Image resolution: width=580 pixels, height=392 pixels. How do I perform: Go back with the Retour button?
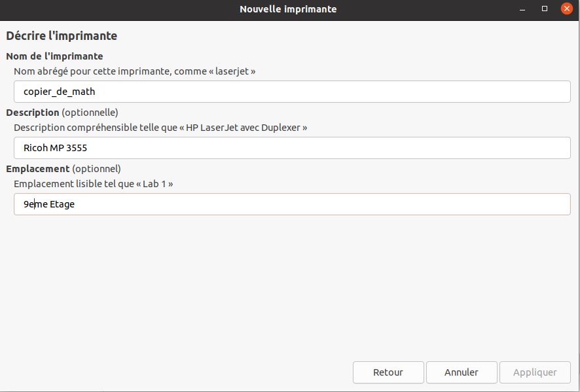[388, 372]
